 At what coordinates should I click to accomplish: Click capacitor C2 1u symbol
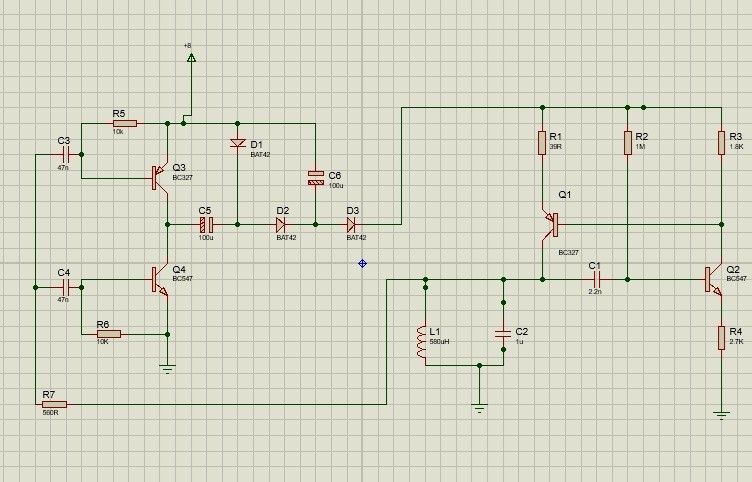[x=503, y=334]
